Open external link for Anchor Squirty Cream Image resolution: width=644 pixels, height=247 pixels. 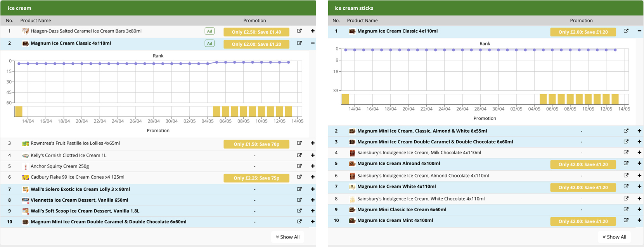[299, 166]
